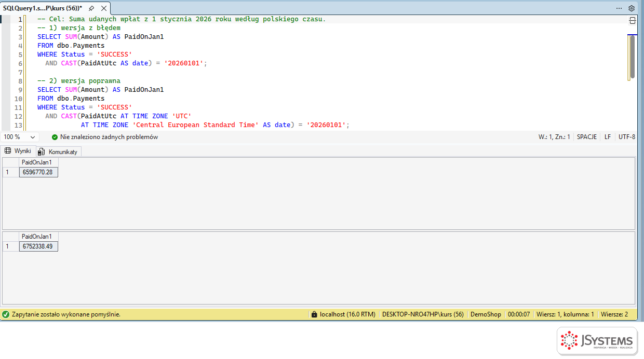
Task: Select result cell 6596770.28
Action: pos(38,172)
